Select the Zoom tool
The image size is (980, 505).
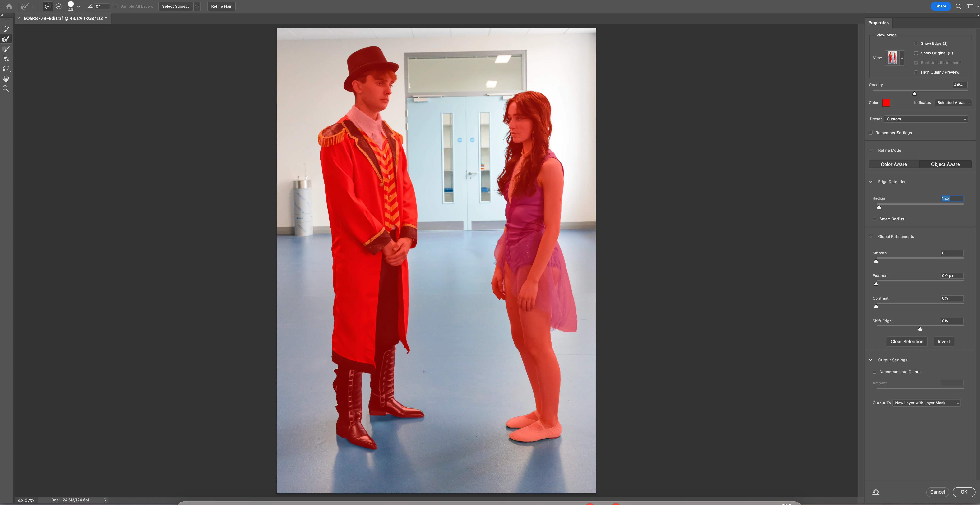click(x=6, y=89)
